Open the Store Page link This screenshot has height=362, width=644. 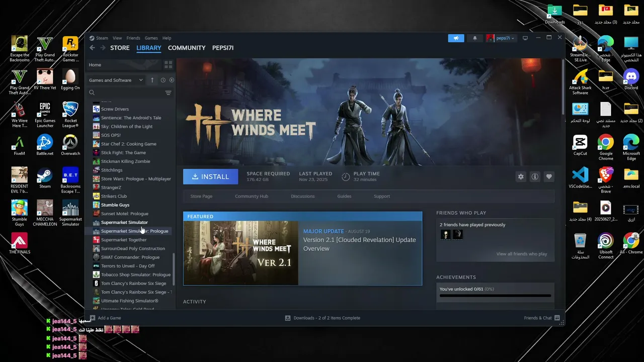(201, 196)
